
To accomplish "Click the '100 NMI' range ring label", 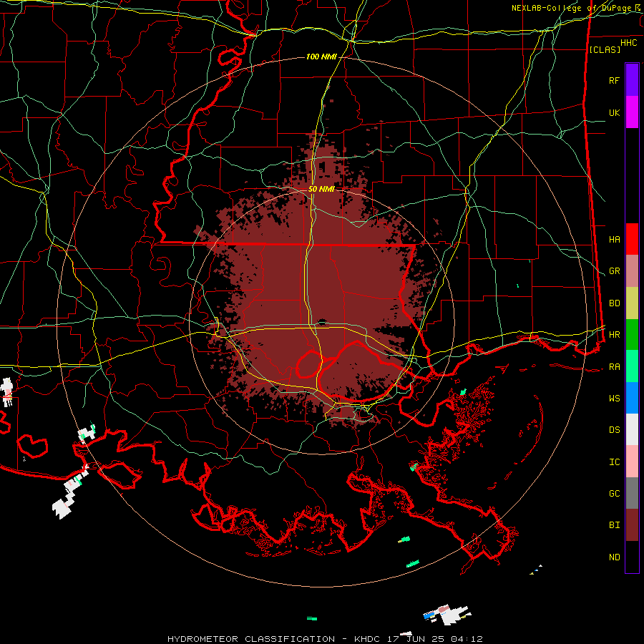I will coord(321,57).
